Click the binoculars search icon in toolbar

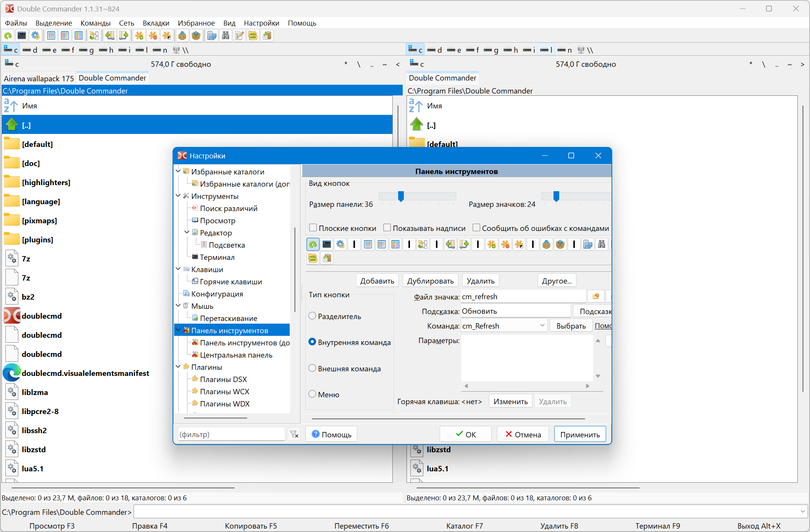pos(226,36)
